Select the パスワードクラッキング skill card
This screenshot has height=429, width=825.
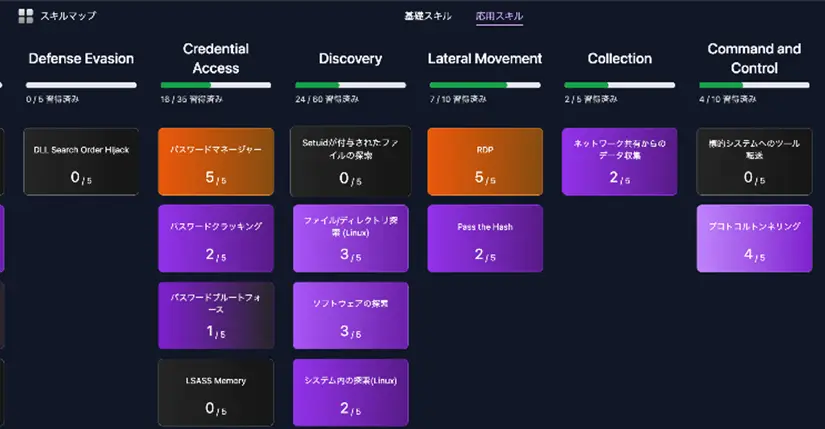[x=216, y=239]
